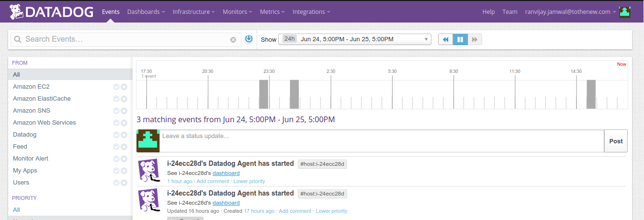
Task: Exclude Datadog source with x icon
Action: 124,135
